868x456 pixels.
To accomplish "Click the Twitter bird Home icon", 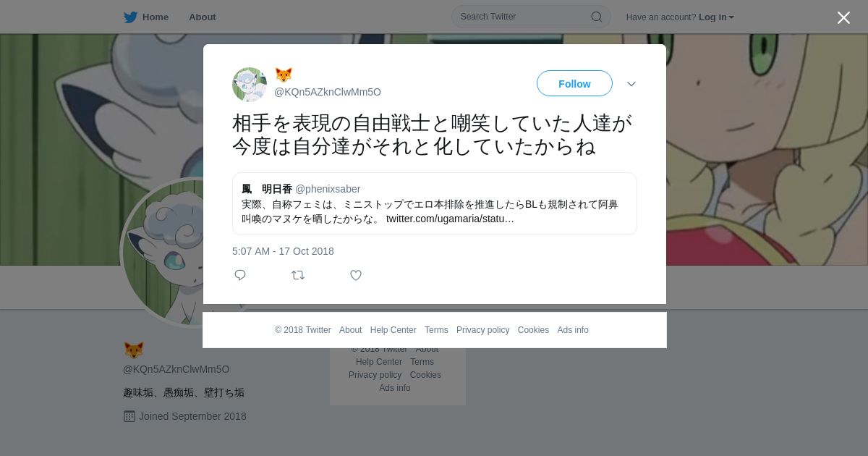I will pyautogui.click(x=130, y=17).
